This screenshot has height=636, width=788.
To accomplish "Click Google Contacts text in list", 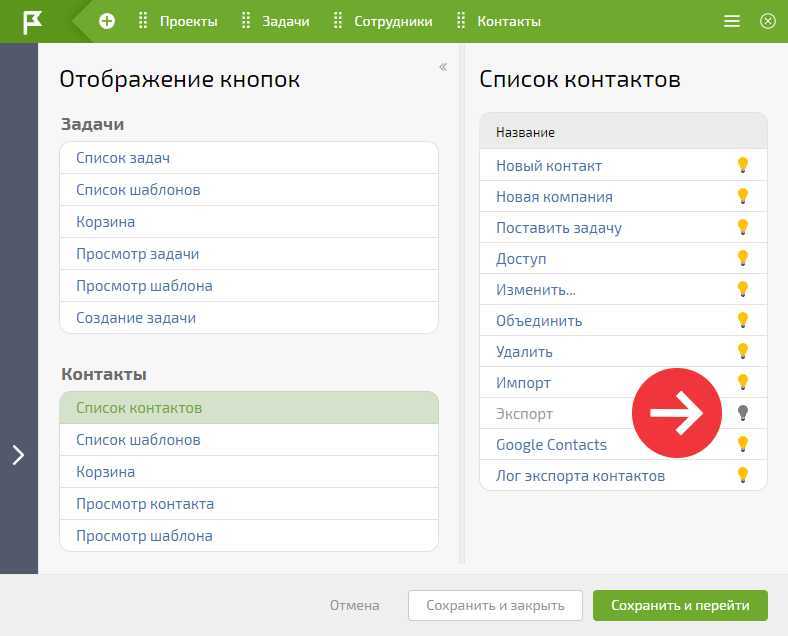I will [x=551, y=445].
